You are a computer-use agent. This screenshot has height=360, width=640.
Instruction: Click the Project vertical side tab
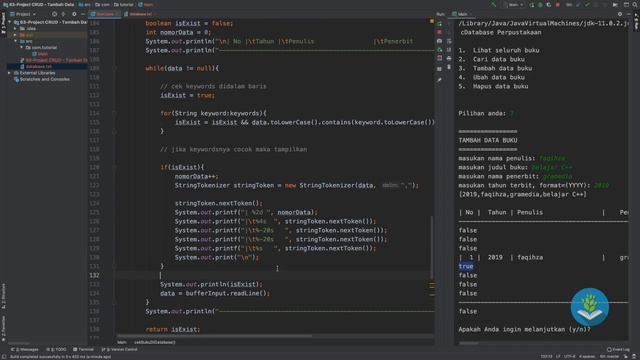(x=3, y=24)
